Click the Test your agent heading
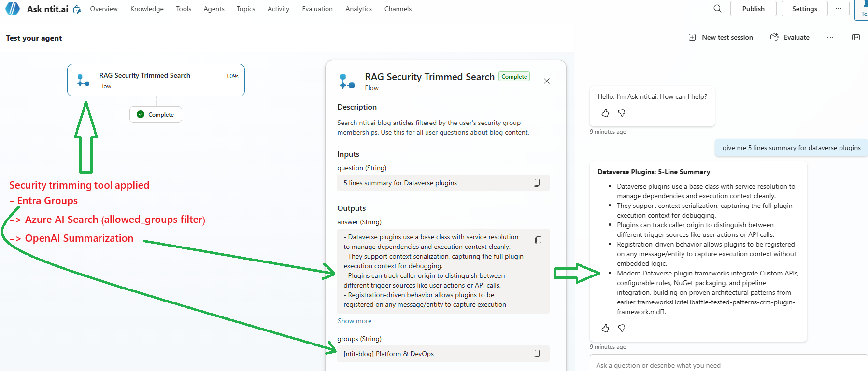This screenshot has height=371, width=868. coord(34,38)
